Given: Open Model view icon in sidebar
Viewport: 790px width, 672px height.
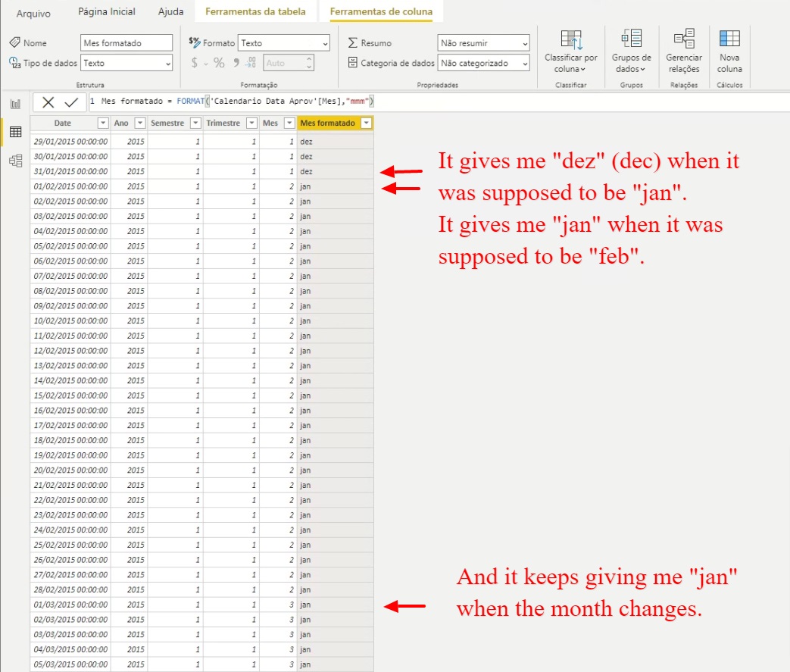Looking at the screenshot, I should (x=16, y=161).
